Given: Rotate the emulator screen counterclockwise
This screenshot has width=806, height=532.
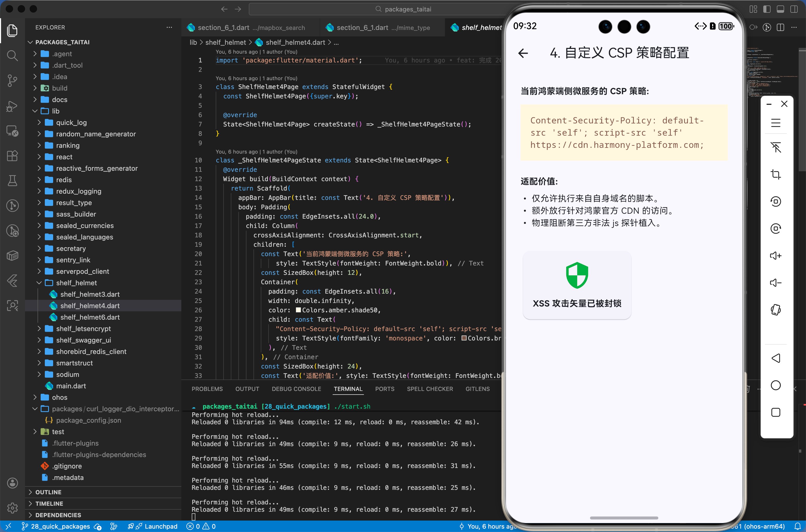Looking at the screenshot, I should [x=776, y=201].
